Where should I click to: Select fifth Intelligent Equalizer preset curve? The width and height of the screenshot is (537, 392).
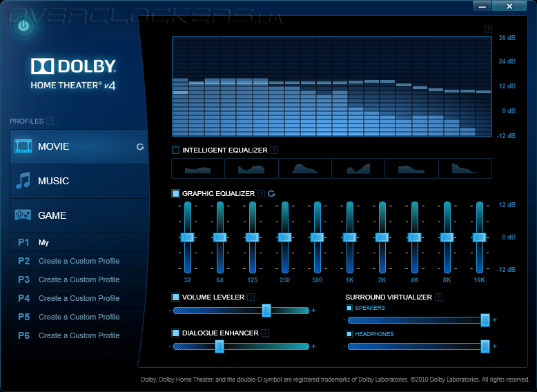pyautogui.click(x=411, y=168)
